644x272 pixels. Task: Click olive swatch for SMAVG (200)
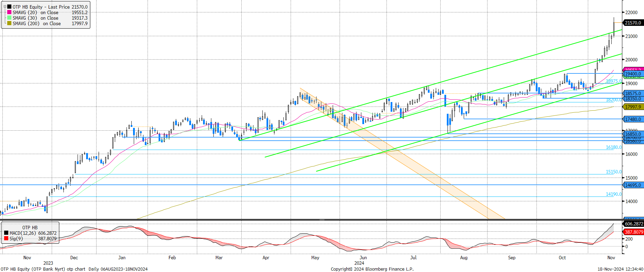(9, 23)
